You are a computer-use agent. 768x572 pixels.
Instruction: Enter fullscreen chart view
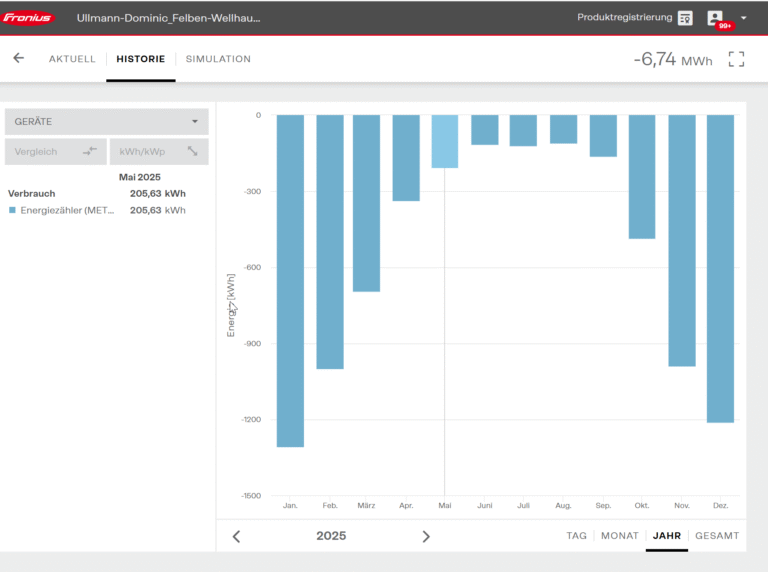click(736, 59)
